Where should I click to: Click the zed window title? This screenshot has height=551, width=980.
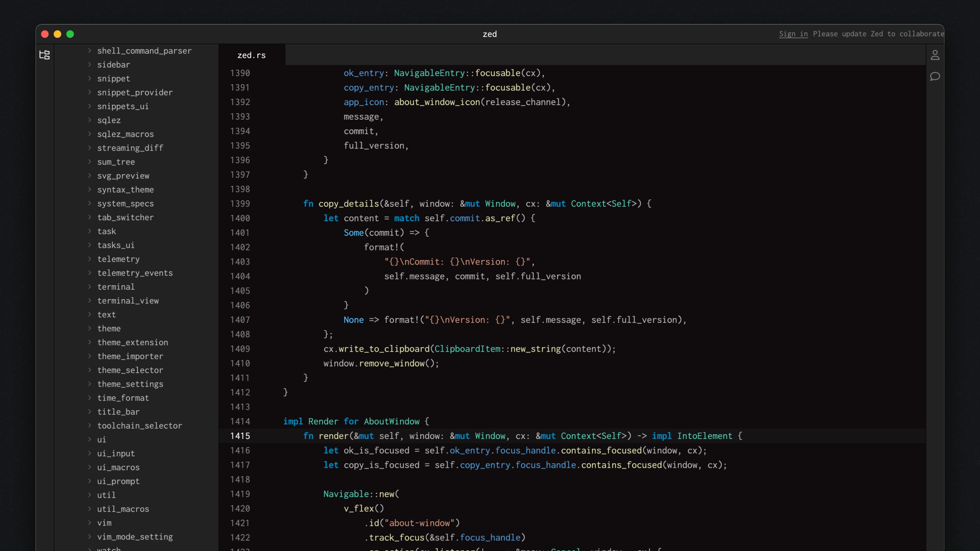[x=490, y=34]
